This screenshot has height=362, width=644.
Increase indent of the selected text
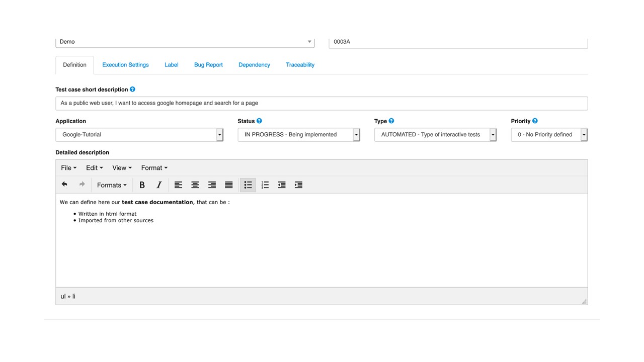pos(298,185)
